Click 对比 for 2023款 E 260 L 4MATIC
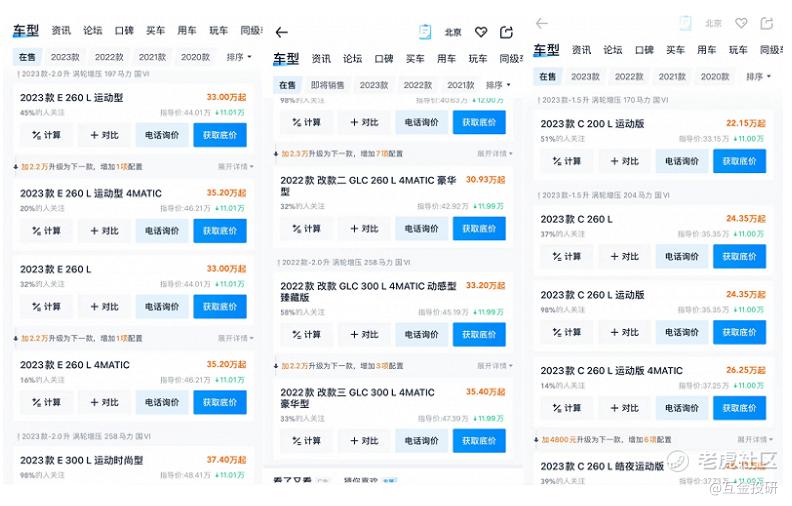This screenshot has width=792, height=506. tap(104, 402)
